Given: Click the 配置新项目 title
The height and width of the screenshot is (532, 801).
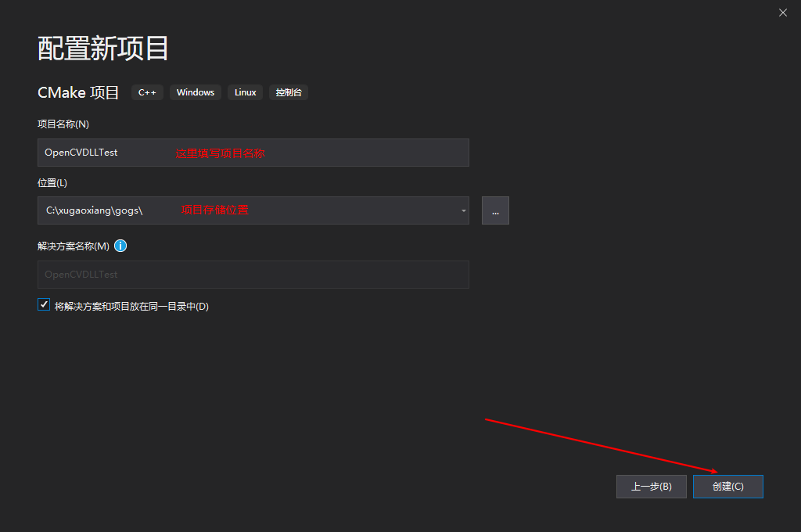Looking at the screenshot, I should tap(103, 49).
